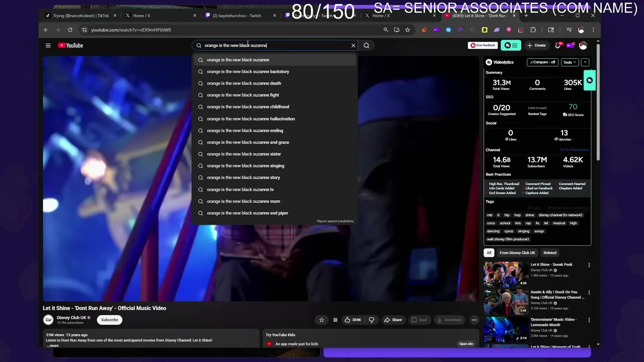Click Open site for YouTube Kids
644x362 pixels.
coord(466,344)
